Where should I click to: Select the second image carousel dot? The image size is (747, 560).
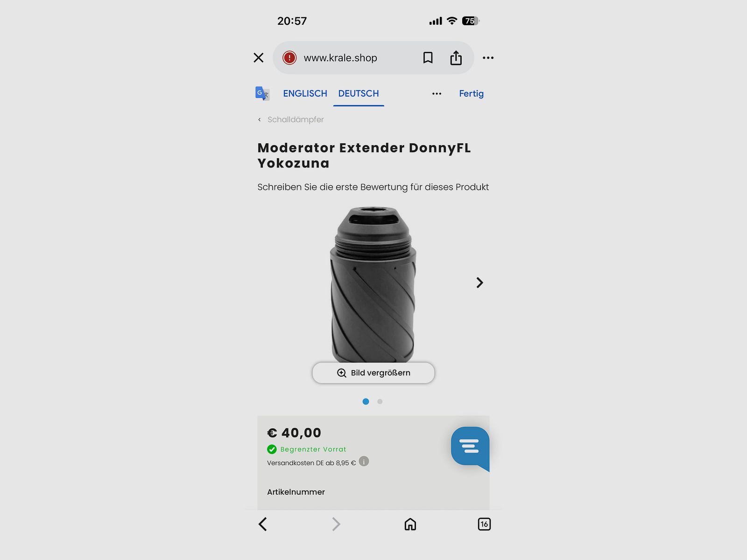[380, 401]
